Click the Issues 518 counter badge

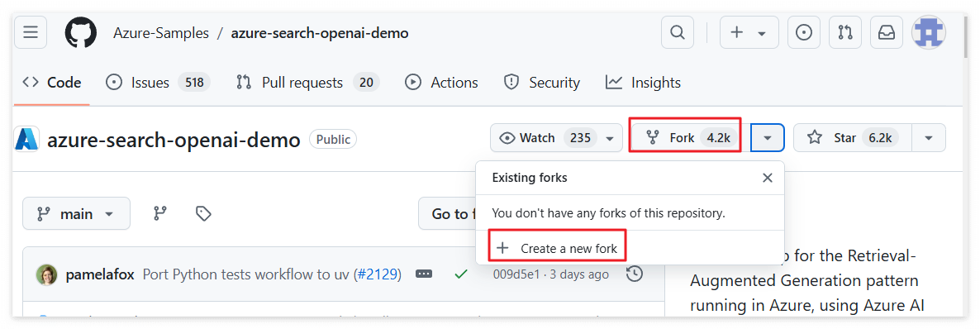click(x=194, y=83)
